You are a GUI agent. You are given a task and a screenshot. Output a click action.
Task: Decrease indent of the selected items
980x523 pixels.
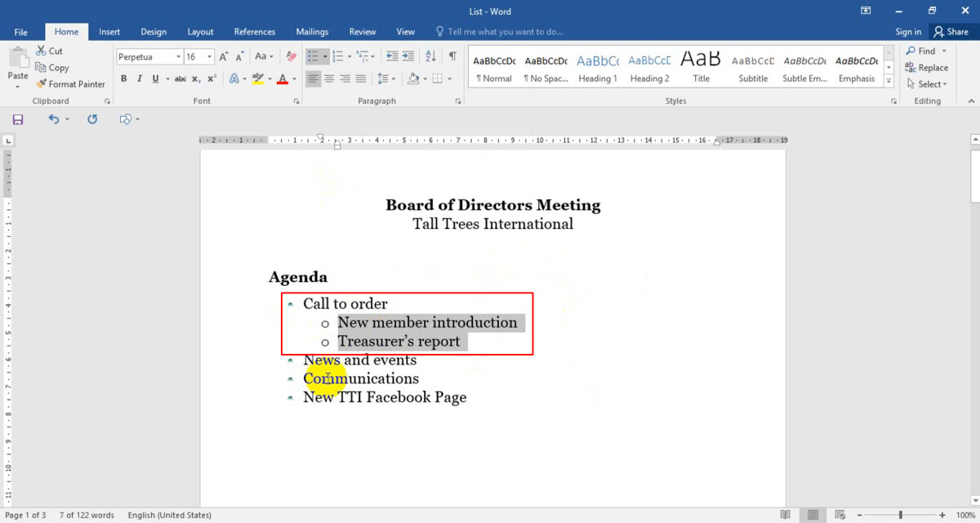coord(391,56)
